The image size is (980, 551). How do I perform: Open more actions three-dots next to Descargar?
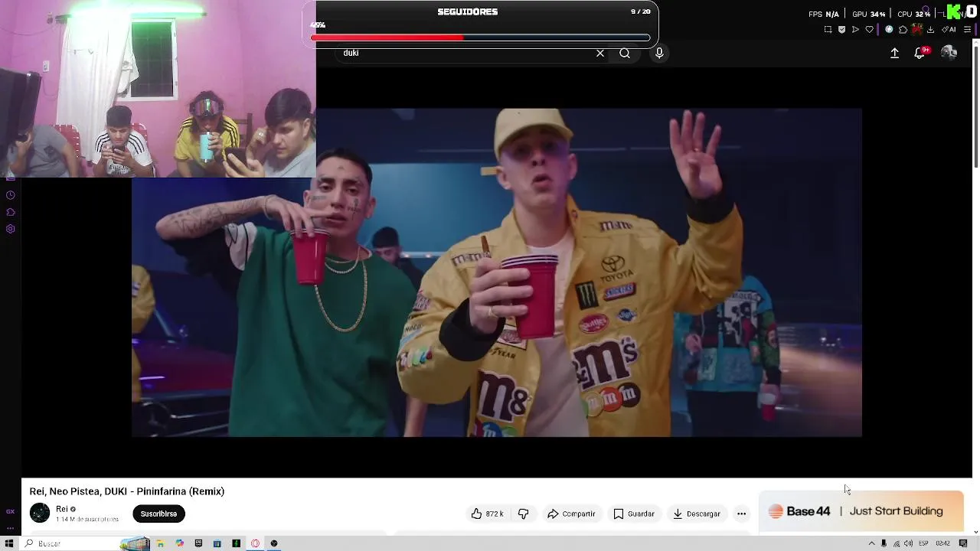[x=741, y=514]
